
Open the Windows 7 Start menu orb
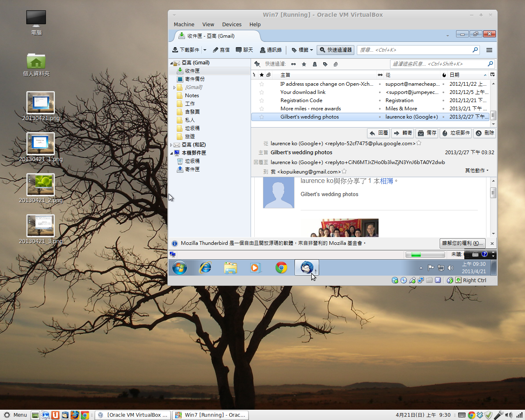tap(180, 268)
